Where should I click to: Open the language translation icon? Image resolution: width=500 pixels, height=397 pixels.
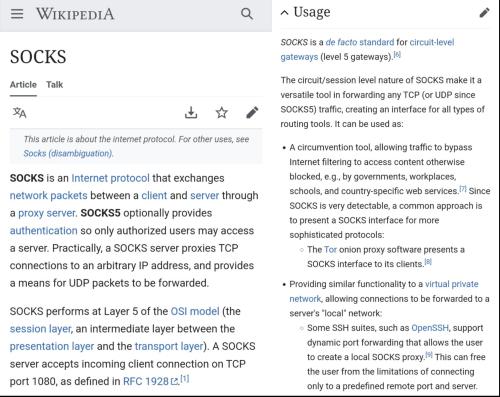tap(20, 113)
